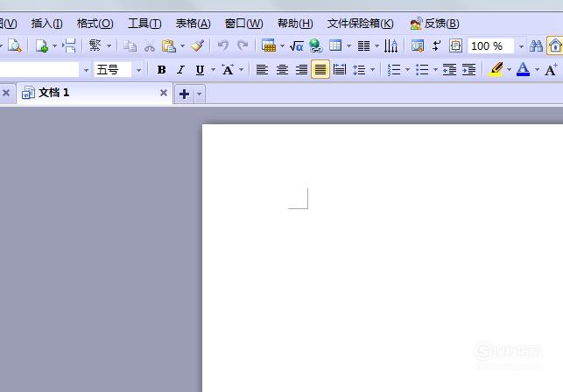Add a new document tab with plus button
This screenshot has width=563, height=392.
[184, 94]
